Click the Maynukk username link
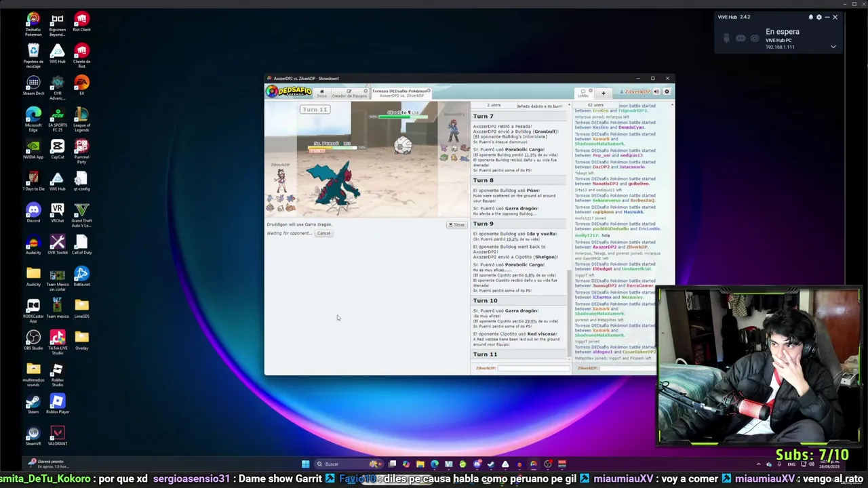868x488 pixels. [633, 212]
